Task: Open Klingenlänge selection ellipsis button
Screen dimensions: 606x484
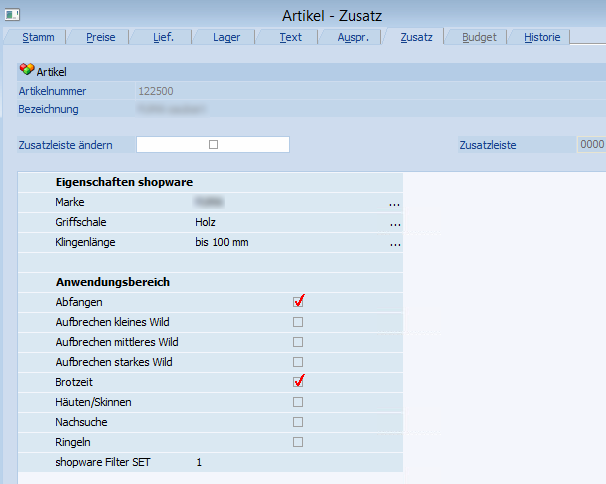Action: pyautogui.click(x=395, y=243)
